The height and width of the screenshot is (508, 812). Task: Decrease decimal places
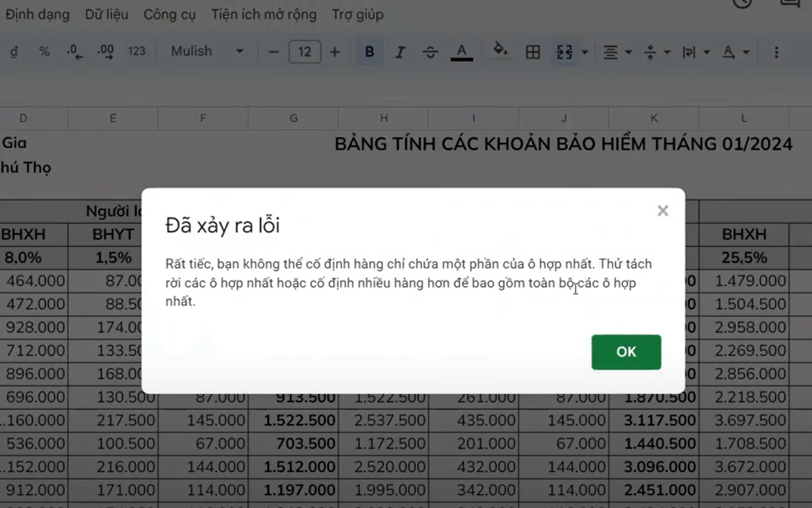click(x=74, y=51)
